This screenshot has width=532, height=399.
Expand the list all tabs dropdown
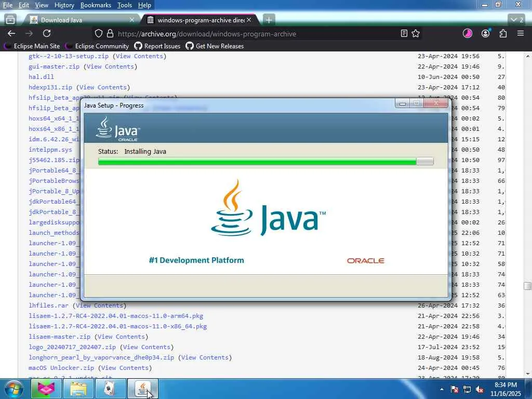pyautogui.click(x=517, y=20)
